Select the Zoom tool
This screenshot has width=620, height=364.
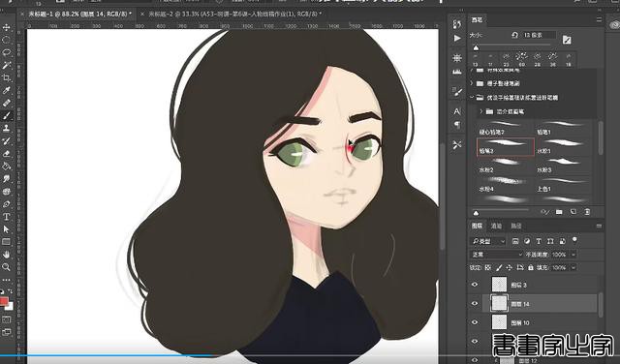click(x=7, y=267)
